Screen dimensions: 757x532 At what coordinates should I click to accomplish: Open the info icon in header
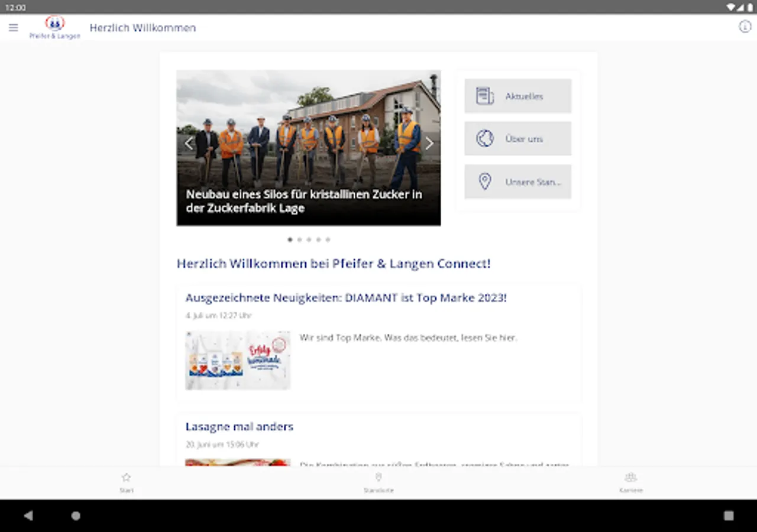745,27
